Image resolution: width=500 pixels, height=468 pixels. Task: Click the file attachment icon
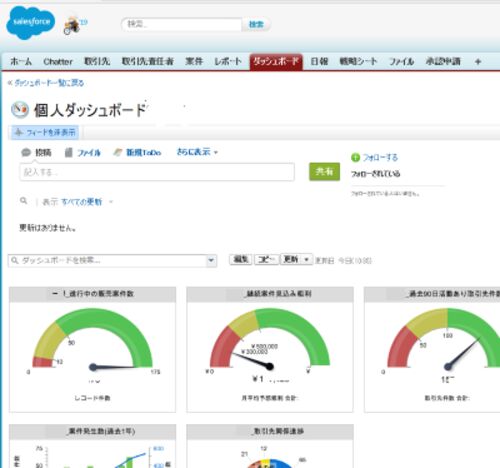pyautogui.click(x=68, y=152)
